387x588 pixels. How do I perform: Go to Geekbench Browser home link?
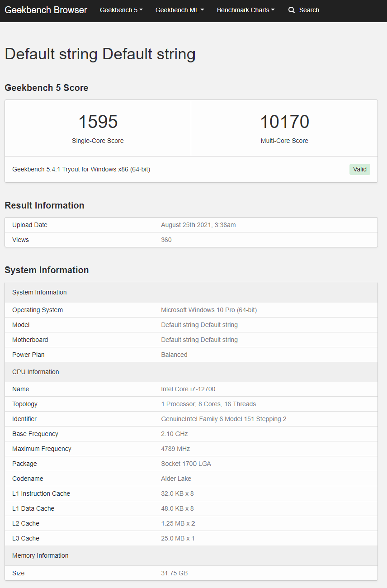46,10
